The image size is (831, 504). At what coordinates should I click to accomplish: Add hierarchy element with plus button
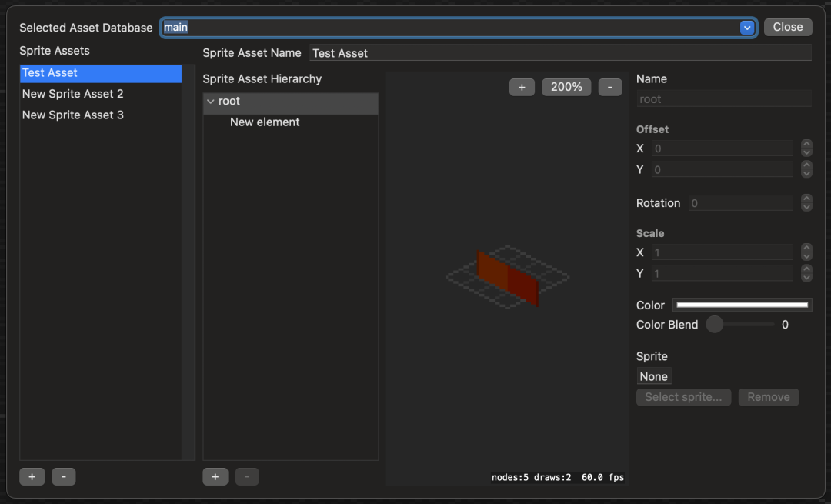click(x=215, y=476)
